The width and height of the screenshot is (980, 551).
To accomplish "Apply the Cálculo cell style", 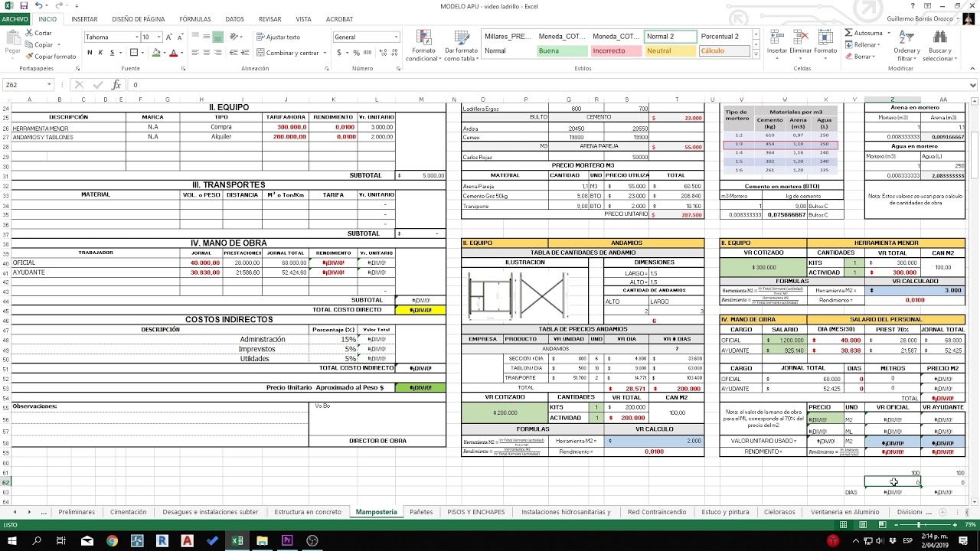I will coord(724,51).
